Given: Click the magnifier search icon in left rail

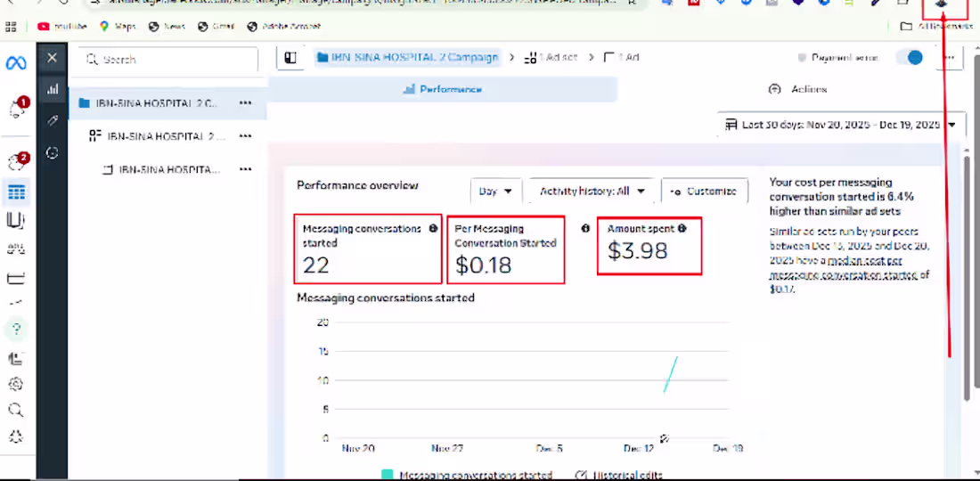Looking at the screenshot, I should tap(16, 411).
